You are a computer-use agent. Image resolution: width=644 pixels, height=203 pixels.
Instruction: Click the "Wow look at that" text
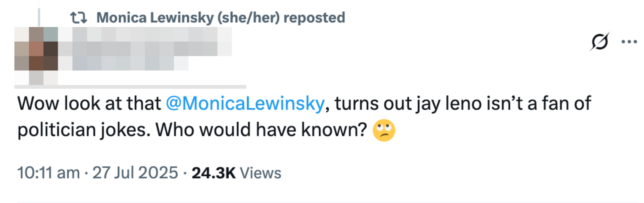click(89, 103)
